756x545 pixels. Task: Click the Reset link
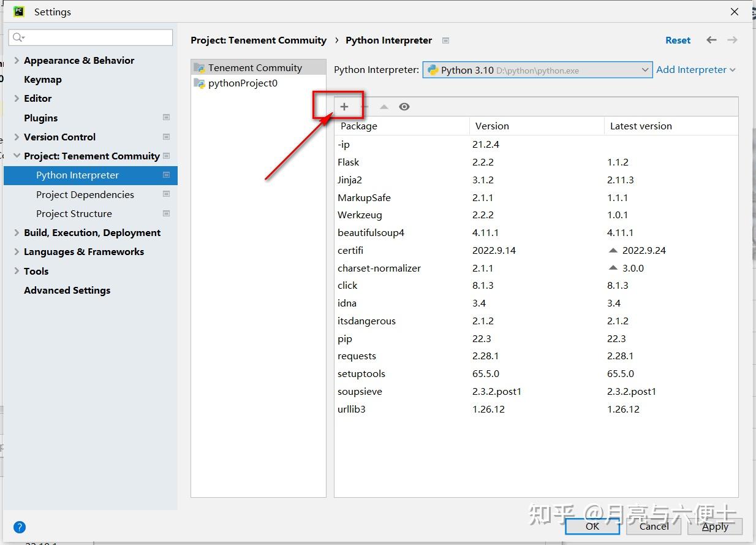click(x=678, y=40)
